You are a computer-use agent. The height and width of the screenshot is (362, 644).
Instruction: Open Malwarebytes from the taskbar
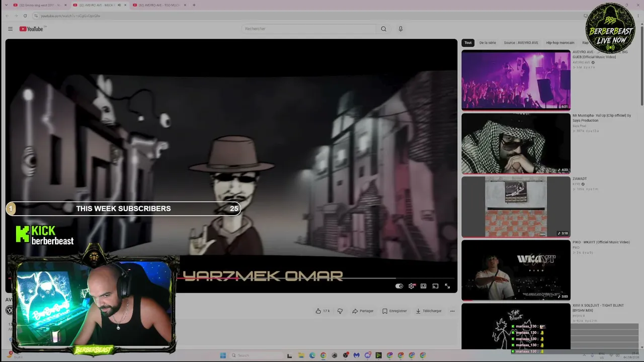tap(357, 355)
